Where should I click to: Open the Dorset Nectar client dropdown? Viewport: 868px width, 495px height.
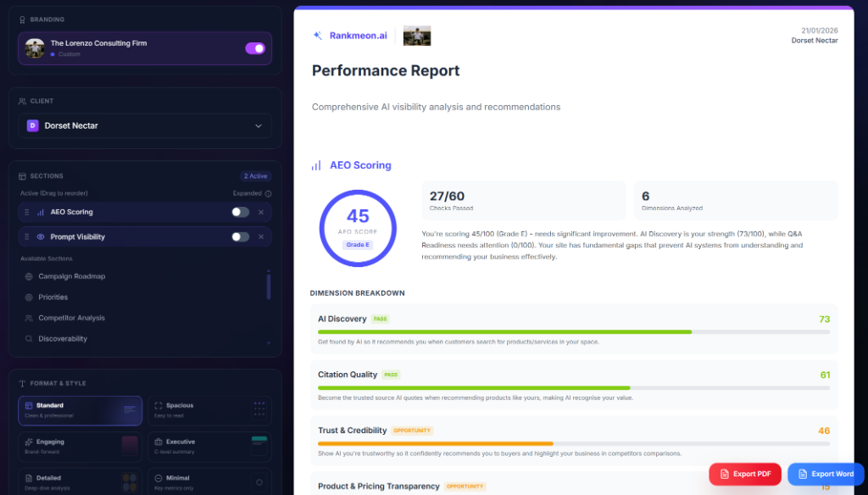[145, 125]
